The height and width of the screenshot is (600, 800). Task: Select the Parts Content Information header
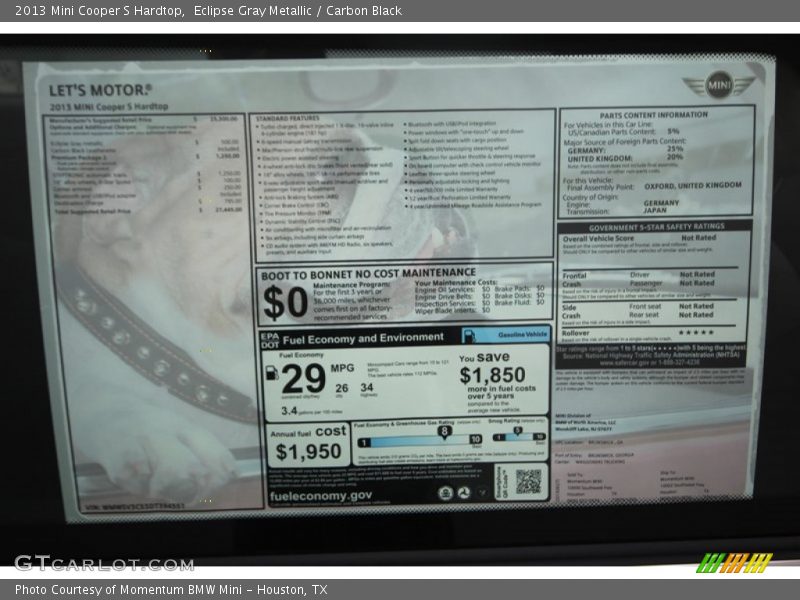click(x=654, y=114)
